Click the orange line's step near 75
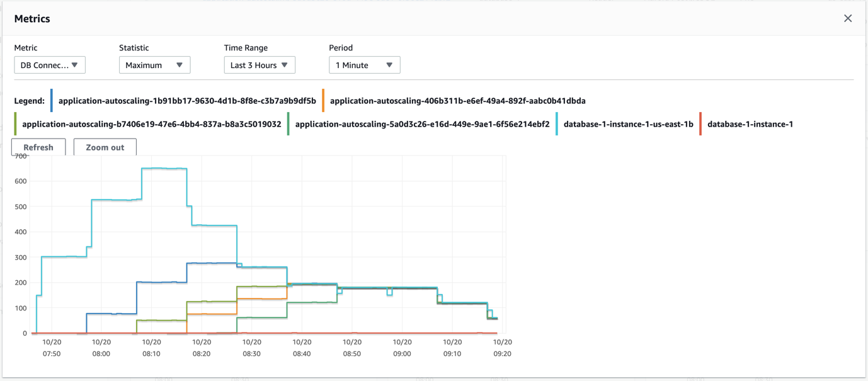Viewport: 868px width, 381px height. (212, 314)
